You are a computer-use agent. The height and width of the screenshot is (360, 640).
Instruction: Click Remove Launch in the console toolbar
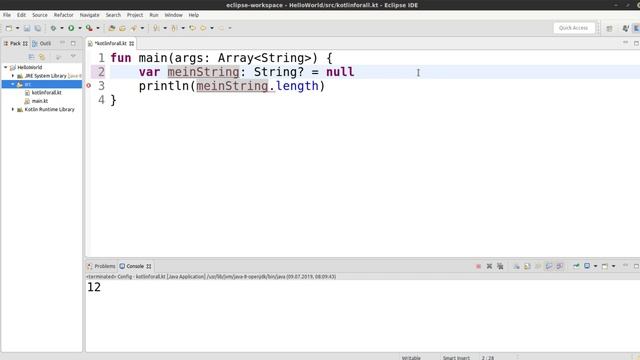[x=489, y=267]
